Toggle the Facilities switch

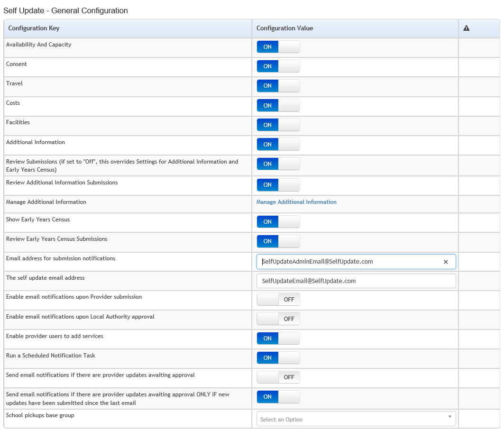pos(278,125)
